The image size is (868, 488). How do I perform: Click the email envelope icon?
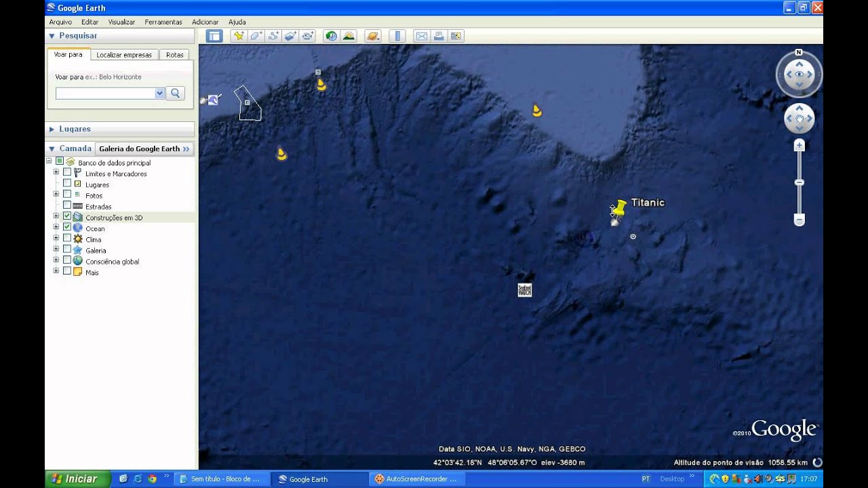coord(421,37)
